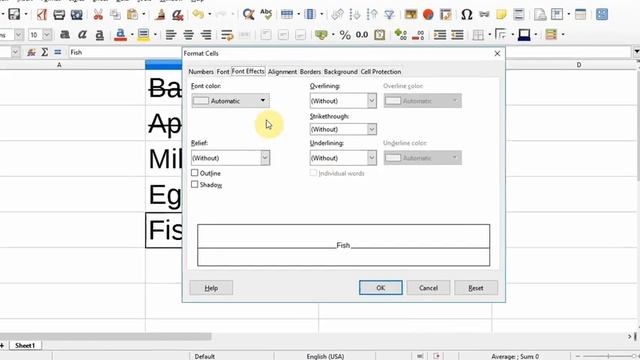Click the Cut scissors icon
Screen dimensions: 640x360
click(x=98, y=14)
